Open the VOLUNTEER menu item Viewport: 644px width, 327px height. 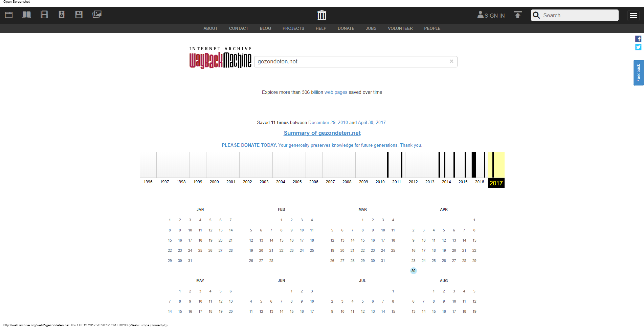[x=400, y=28]
